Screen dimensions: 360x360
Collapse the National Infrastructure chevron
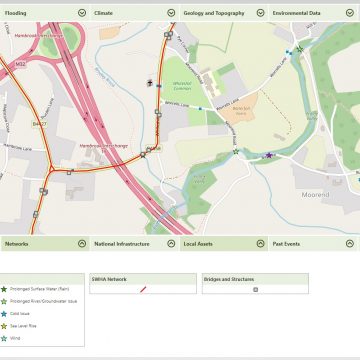click(171, 244)
